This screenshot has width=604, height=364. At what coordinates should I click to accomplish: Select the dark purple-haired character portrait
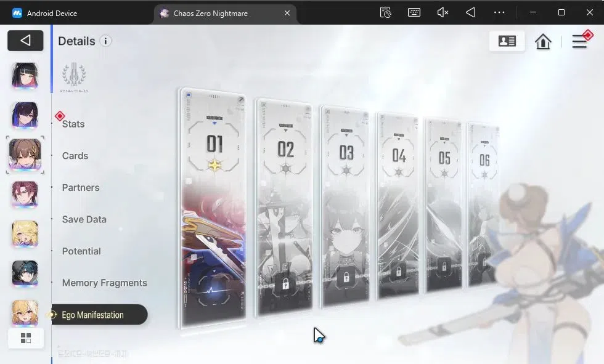(x=25, y=115)
